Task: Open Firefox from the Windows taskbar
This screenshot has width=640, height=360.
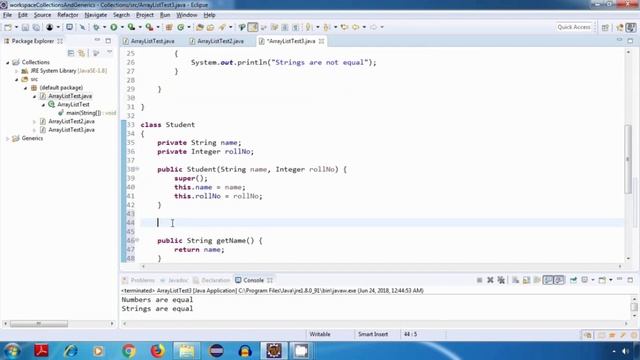Action: (x=158, y=351)
